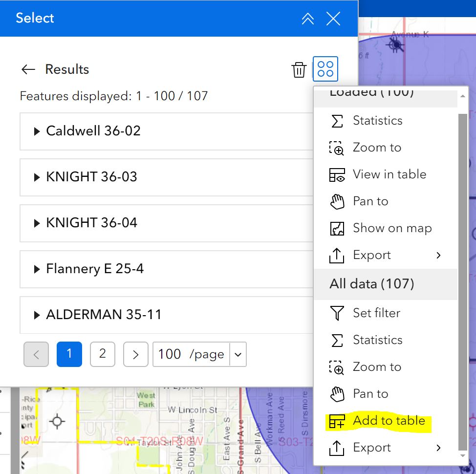Viewport: 476px width, 474px height.
Task: Click the back arrow next to Results
Action: tap(28, 69)
